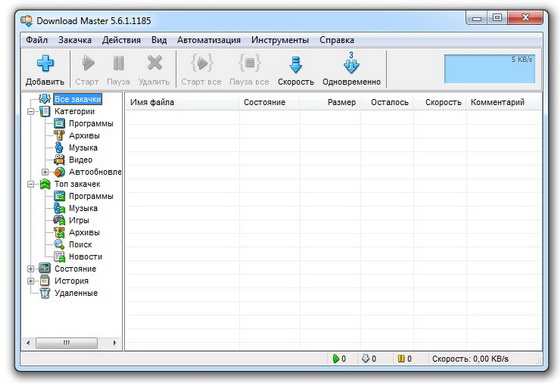Open the Действия menu
Viewport: 560px width, 383px height.
pos(121,40)
